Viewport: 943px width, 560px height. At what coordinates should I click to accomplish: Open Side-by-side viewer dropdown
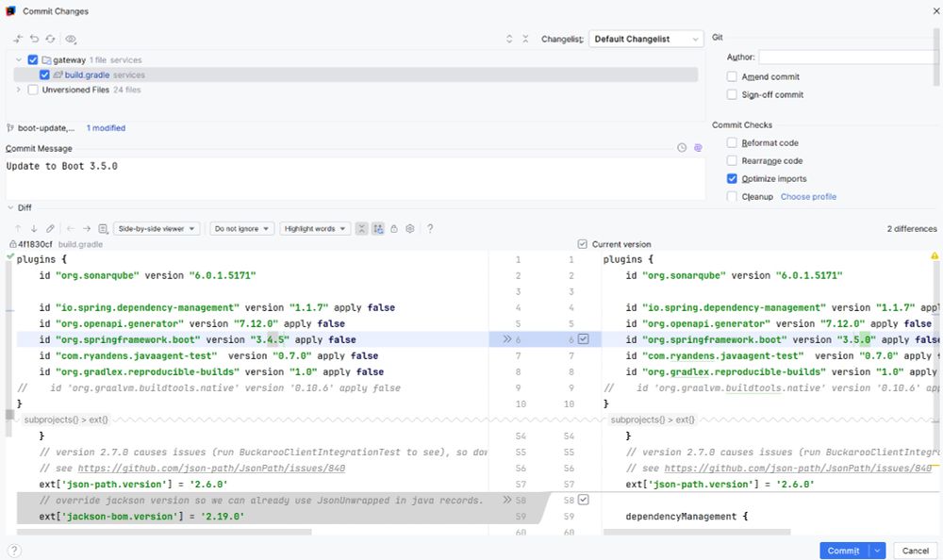157,228
